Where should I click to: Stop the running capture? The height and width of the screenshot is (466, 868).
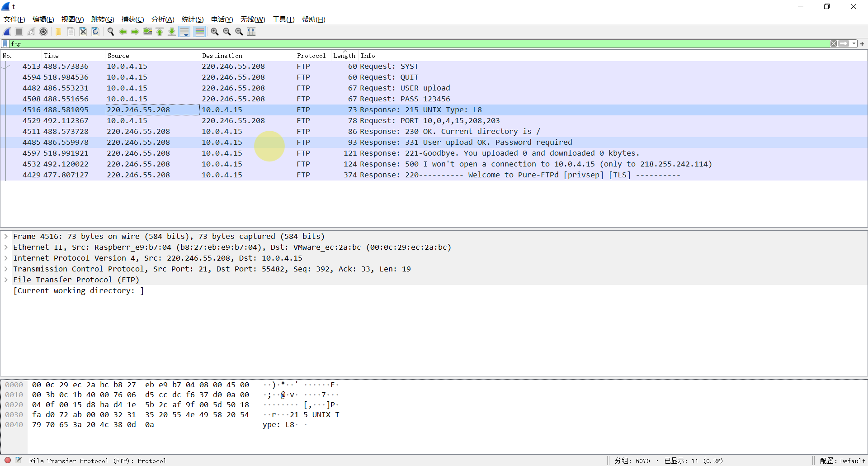point(19,32)
